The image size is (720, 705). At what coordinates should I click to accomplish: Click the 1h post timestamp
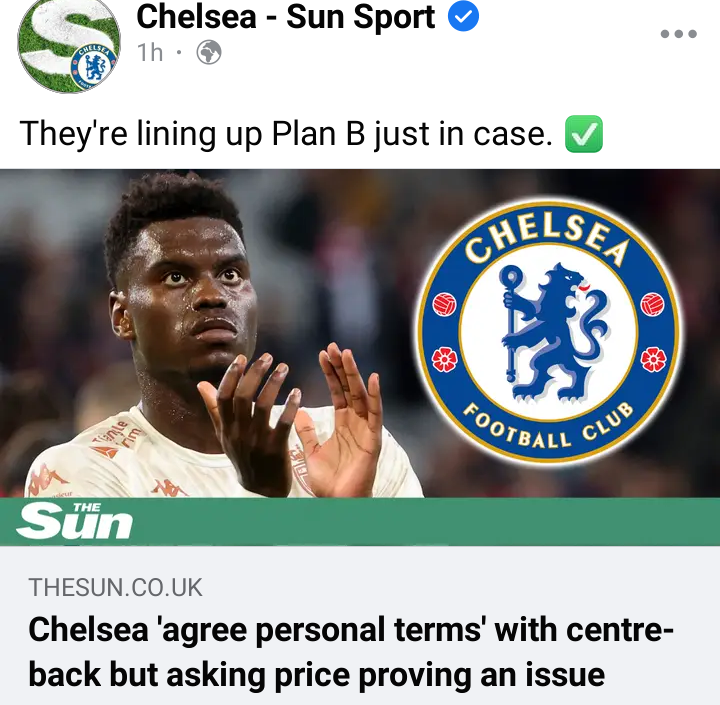tap(150, 53)
